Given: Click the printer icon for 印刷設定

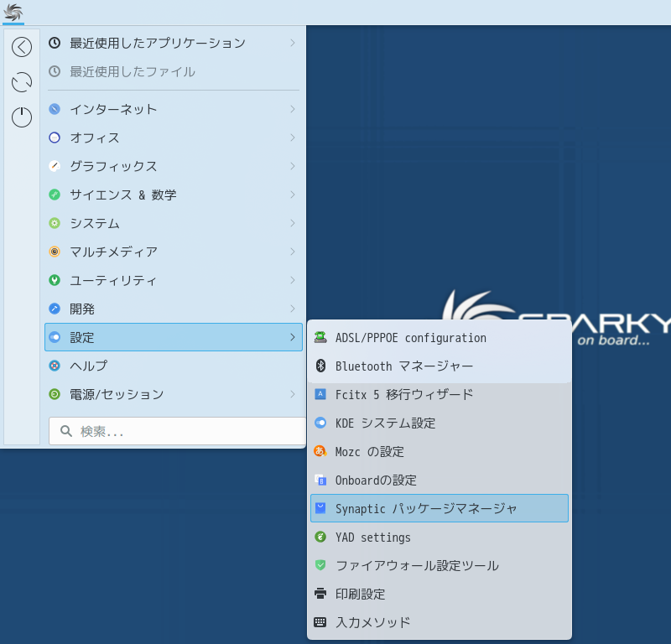Looking at the screenshot, I should [320, 594].
